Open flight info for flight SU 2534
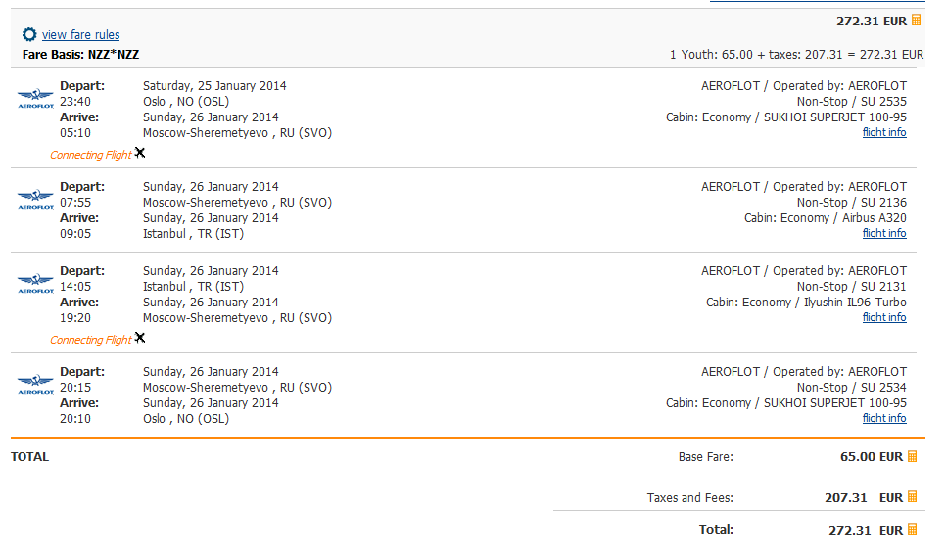946x560 pixels. point(884,418)
